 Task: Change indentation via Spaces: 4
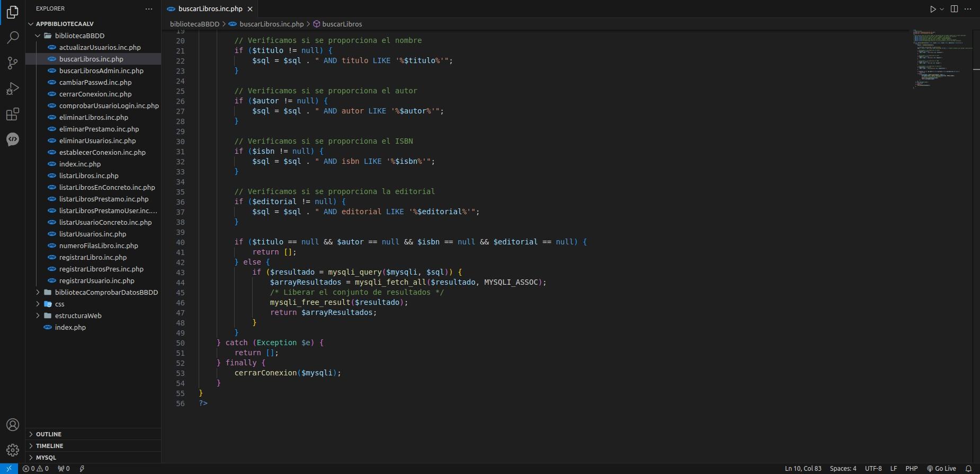(843, 468)
